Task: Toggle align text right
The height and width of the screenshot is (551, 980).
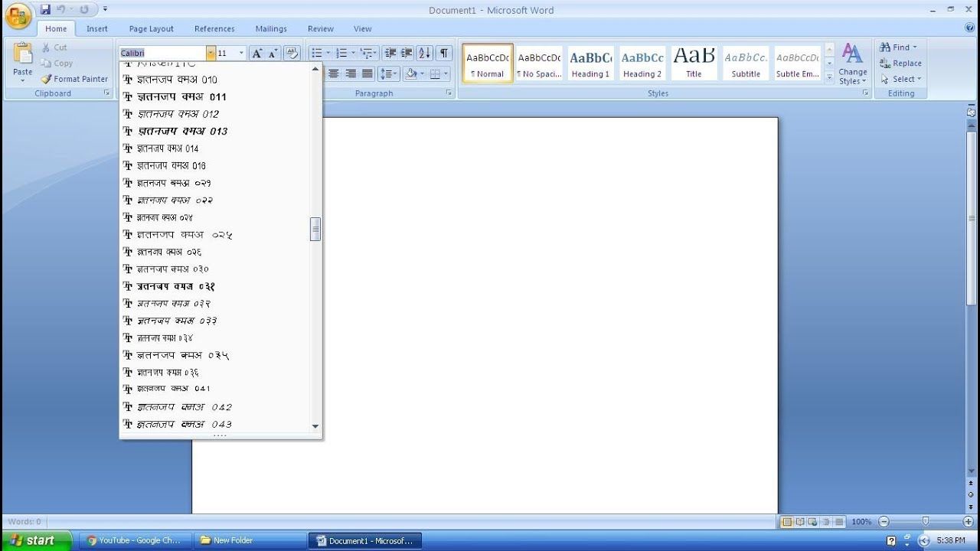Action: 351,73
